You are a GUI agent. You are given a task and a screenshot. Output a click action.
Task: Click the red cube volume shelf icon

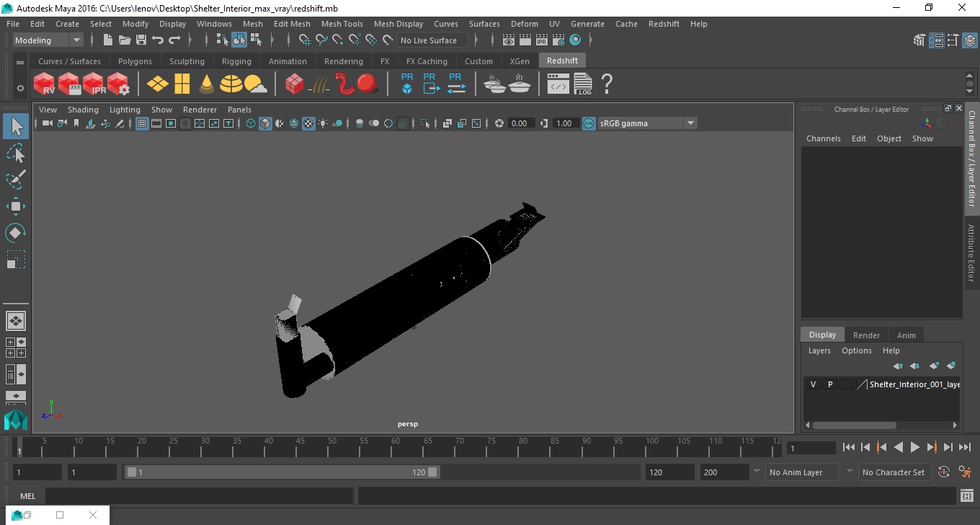294,84
